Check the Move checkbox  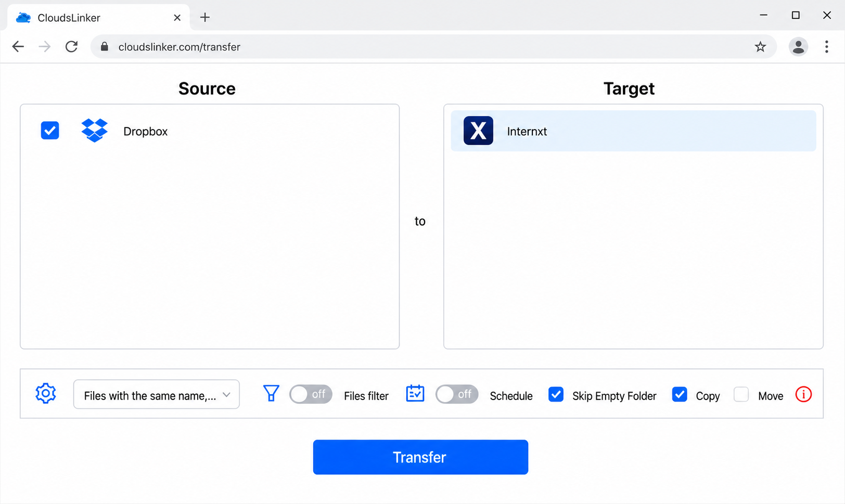click(x=741, y=395)
